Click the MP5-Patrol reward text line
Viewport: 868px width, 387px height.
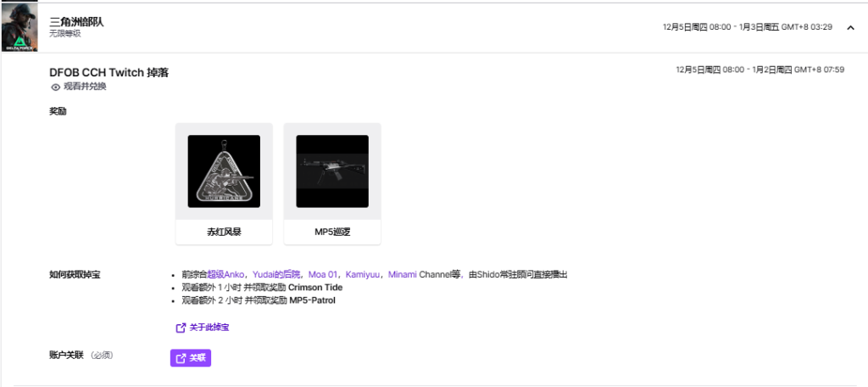coord(259,301)
